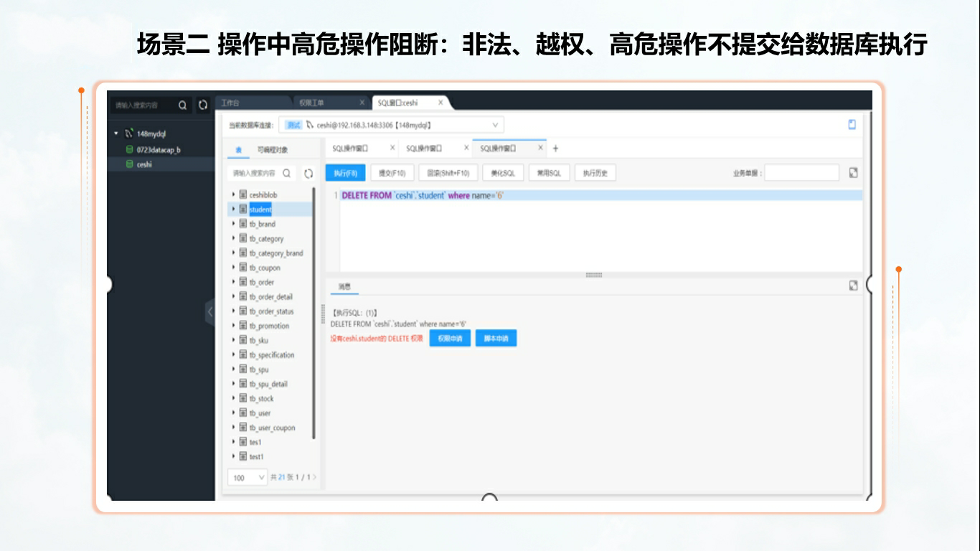Click the table icon next to tb_coupon

tap(243, 268)
